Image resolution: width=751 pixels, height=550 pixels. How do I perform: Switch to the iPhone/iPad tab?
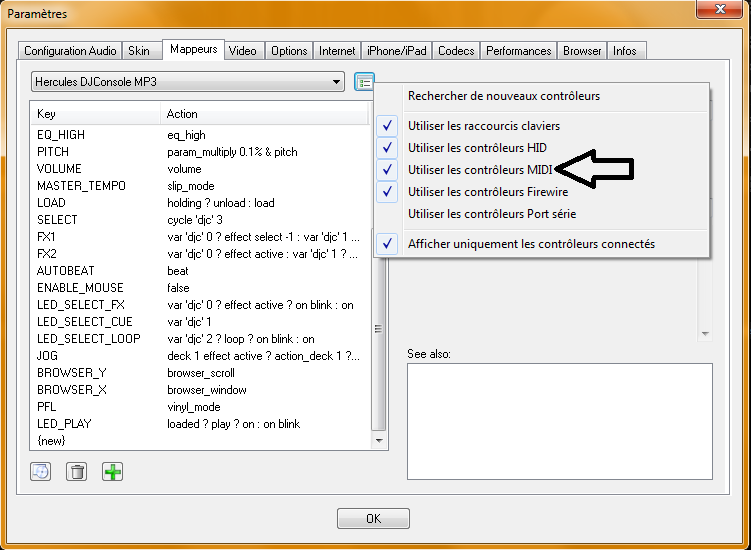(x=397, y=51)
